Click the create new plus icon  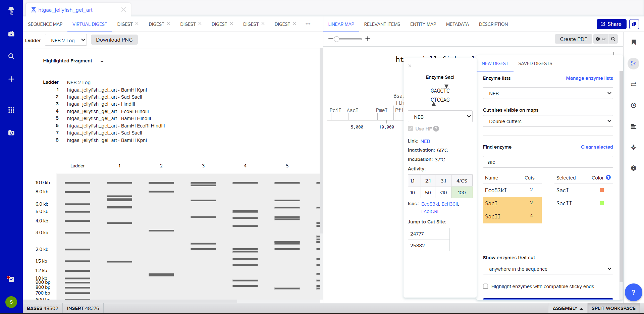tap(11, 79)
